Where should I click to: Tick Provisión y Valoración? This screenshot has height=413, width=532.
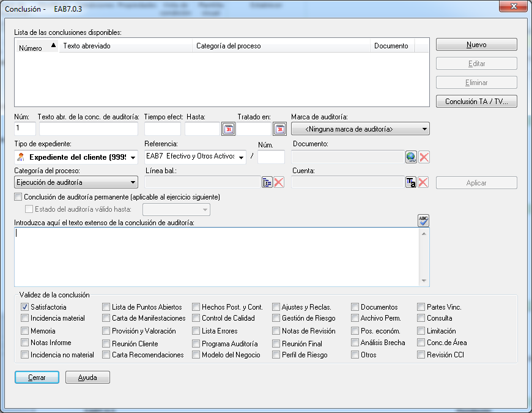106,330
